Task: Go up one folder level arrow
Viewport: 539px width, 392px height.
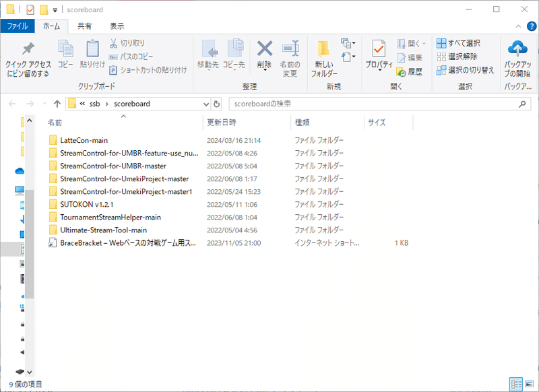Action: tap(57, 104)
